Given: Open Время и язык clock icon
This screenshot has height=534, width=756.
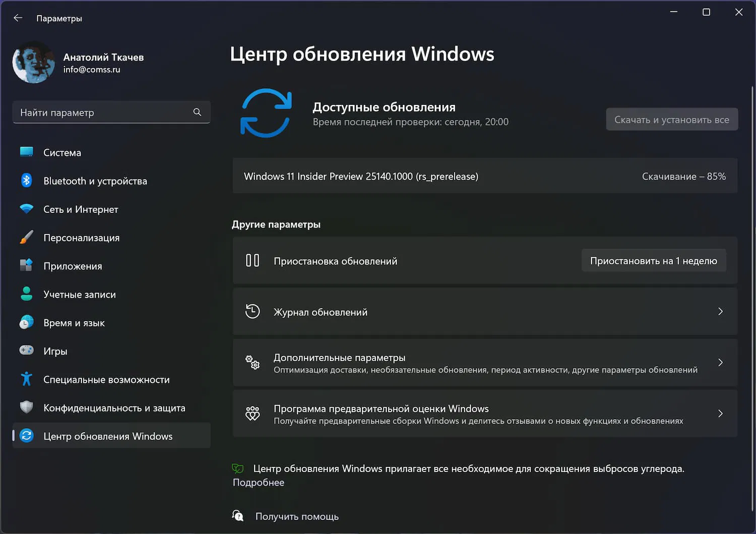Looking at the screenshot, I should [26, 322].
